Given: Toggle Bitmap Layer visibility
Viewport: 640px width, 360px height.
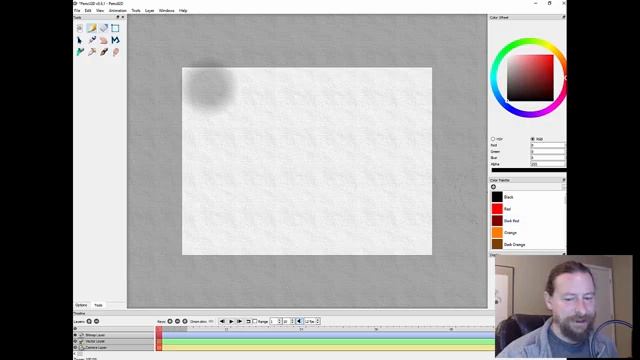Looking at the screenshot, I should (x=76, y=335).
